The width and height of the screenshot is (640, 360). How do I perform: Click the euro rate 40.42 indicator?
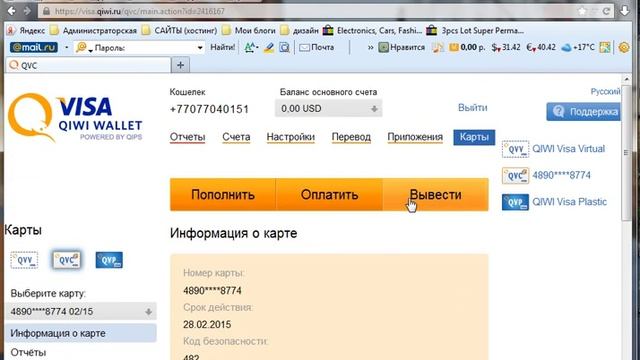pyautogui.click(x=541, y=47)
